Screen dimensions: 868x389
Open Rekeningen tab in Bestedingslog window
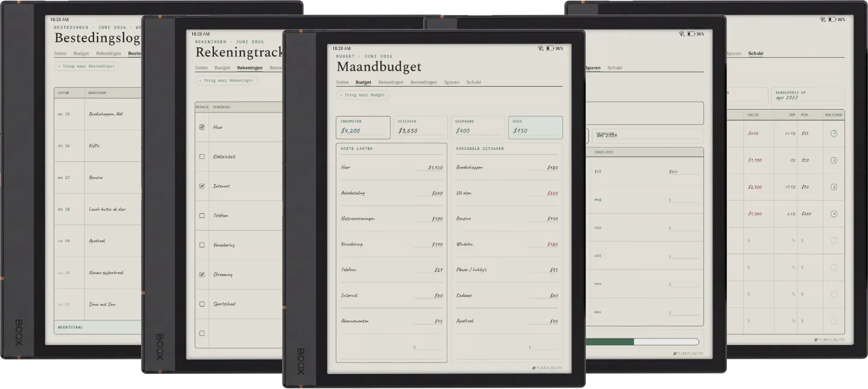[108, 53]
